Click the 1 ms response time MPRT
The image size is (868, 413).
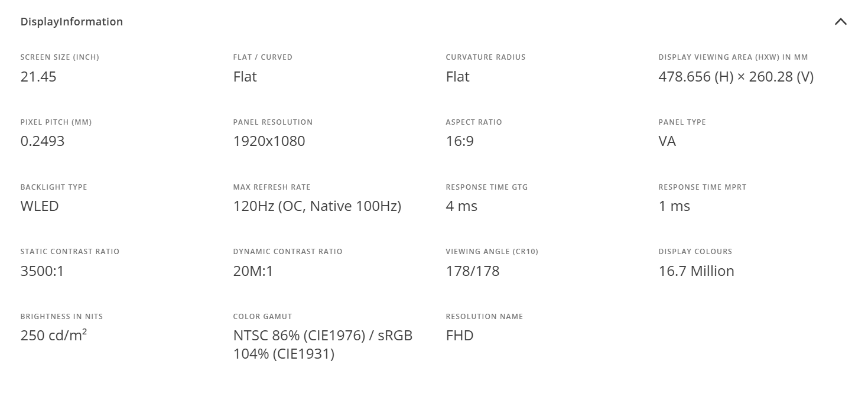point(674,206)
